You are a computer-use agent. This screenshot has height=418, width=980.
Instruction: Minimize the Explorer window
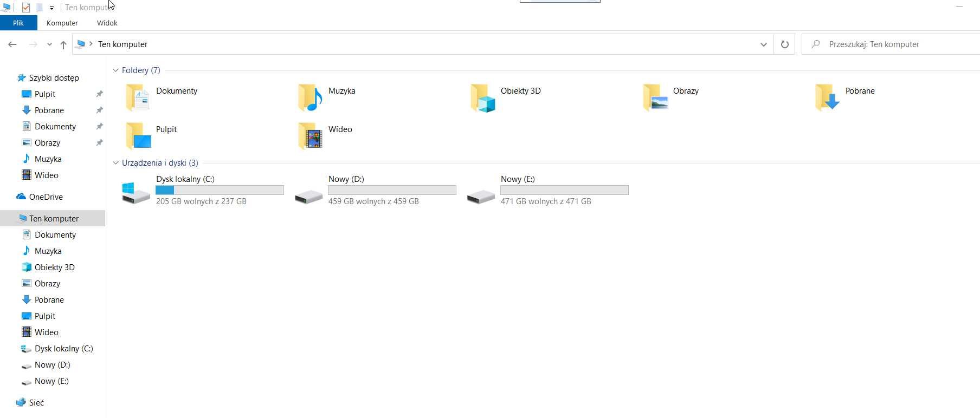pyautogui.click(x=959, y=7)
